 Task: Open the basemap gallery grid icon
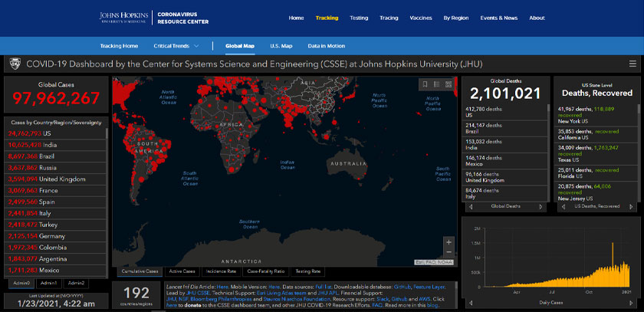(448, 84)
